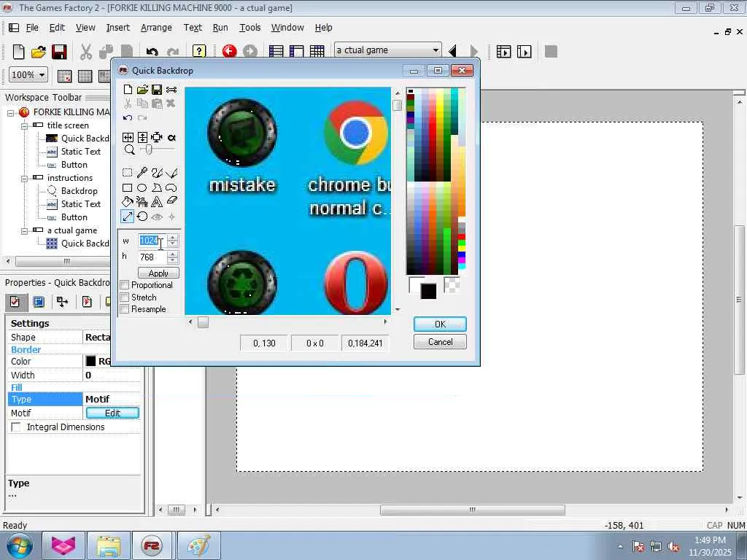Click the flip horizontal icon in picture editor
Image resolution: width=747 pixels, height=560 pixels.
pyautogui.click(x=128, y=138)
